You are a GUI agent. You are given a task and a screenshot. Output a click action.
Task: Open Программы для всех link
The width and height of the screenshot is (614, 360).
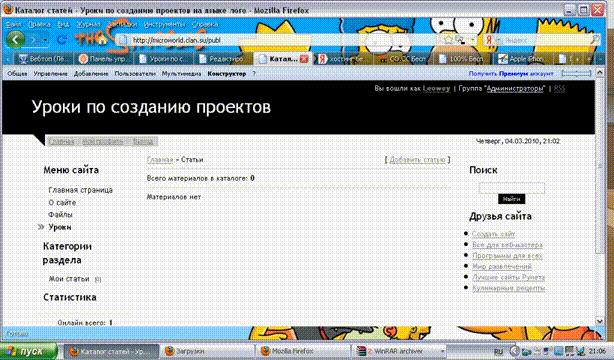tap(507, 255)
